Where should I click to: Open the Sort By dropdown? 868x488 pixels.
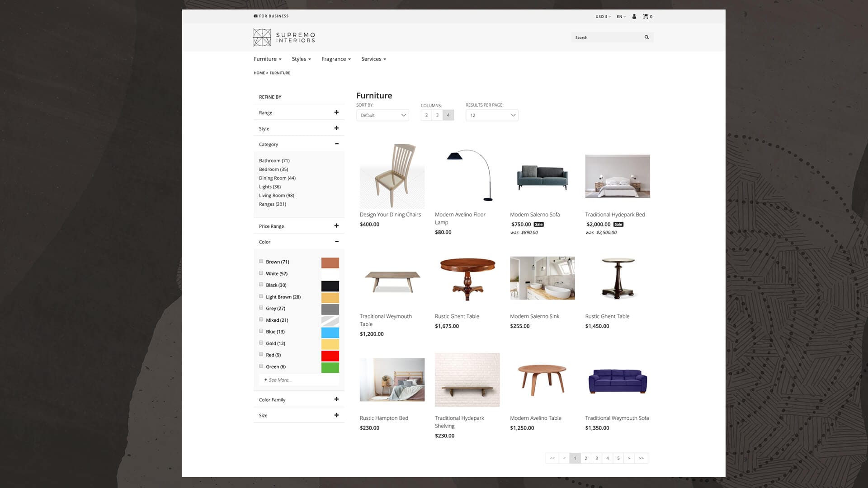382,115
